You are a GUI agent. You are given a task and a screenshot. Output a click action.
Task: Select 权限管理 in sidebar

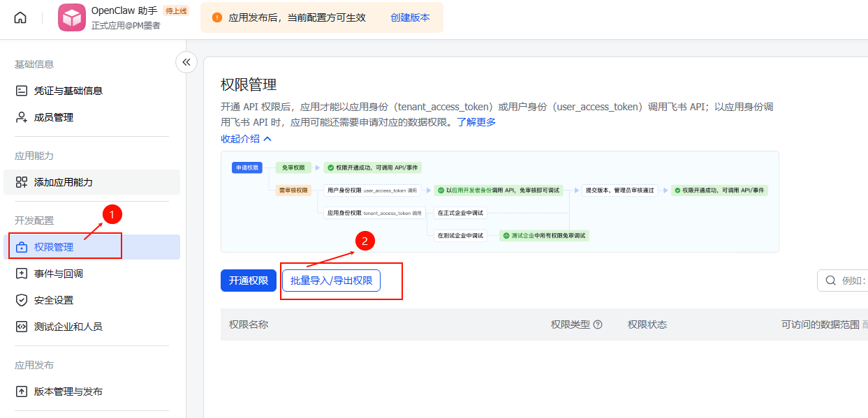[91, 247]
